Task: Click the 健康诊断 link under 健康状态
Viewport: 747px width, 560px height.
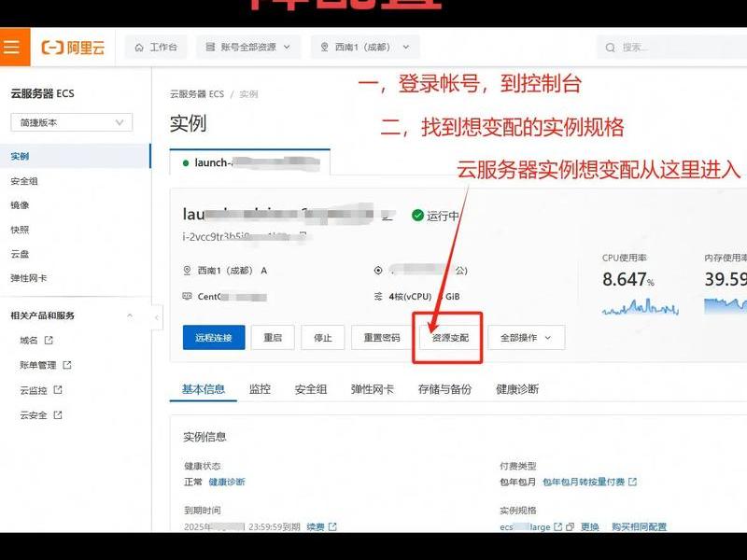Action: click(x=227, y=482)
